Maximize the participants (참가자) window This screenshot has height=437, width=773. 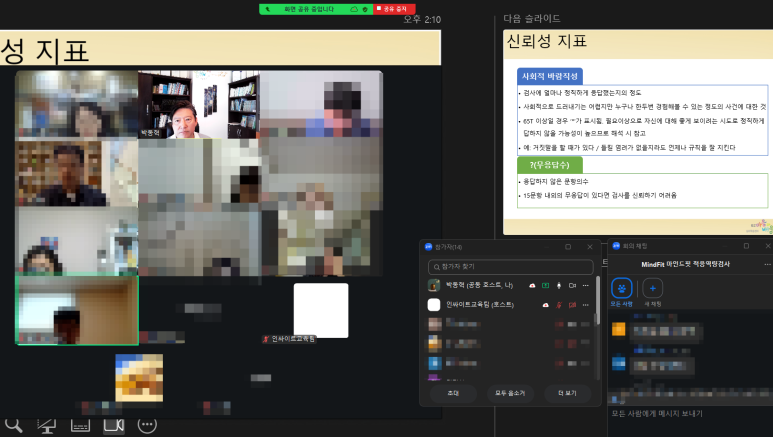568,247
